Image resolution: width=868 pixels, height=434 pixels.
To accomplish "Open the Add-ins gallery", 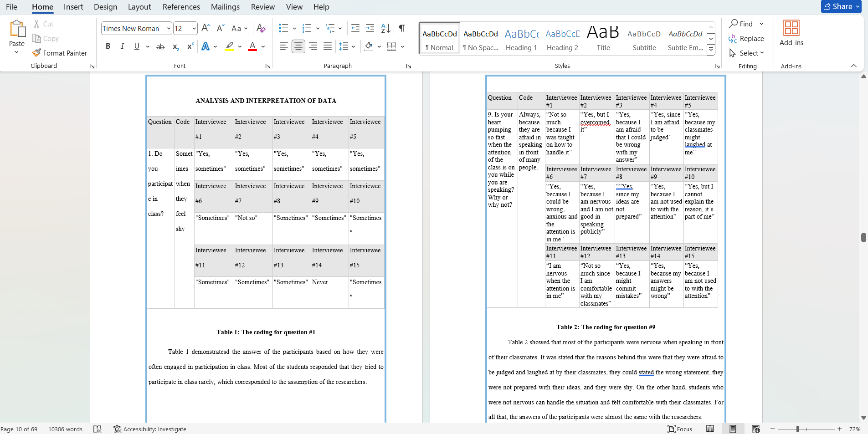I will 791,33.
